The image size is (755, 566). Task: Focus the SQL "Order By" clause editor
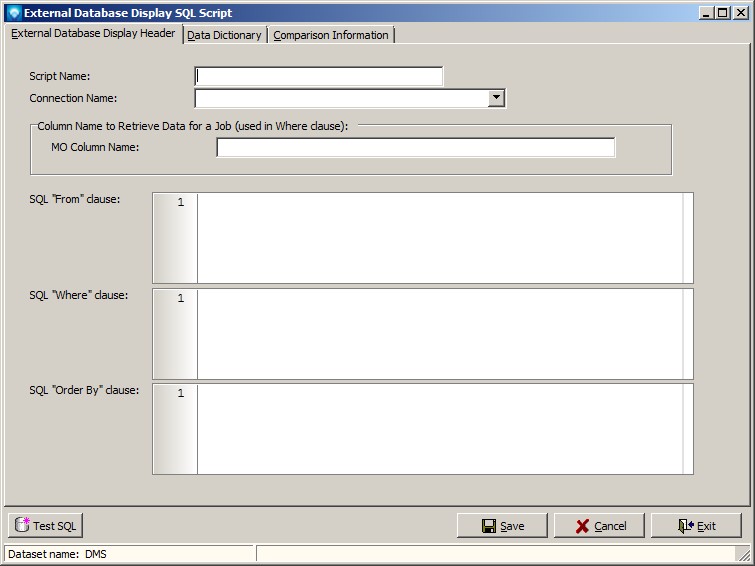coord(440,429)
